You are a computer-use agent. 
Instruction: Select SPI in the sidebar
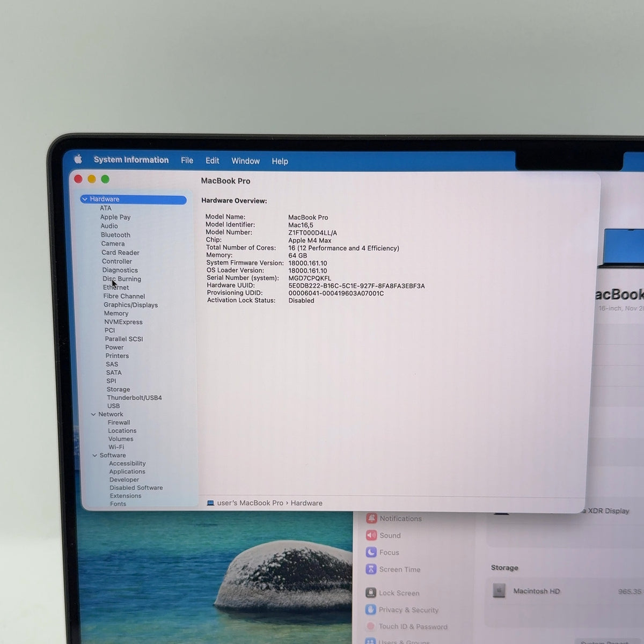111,381
